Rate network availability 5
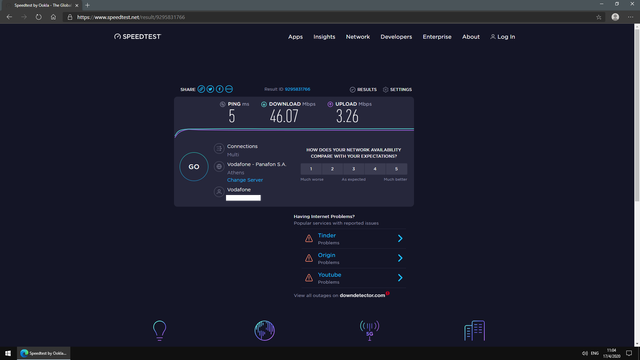Screen dimensions: 640x360 396,169
